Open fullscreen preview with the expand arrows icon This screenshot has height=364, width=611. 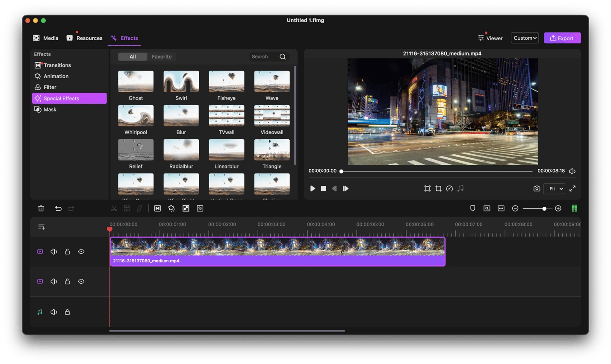click(573, 188)
